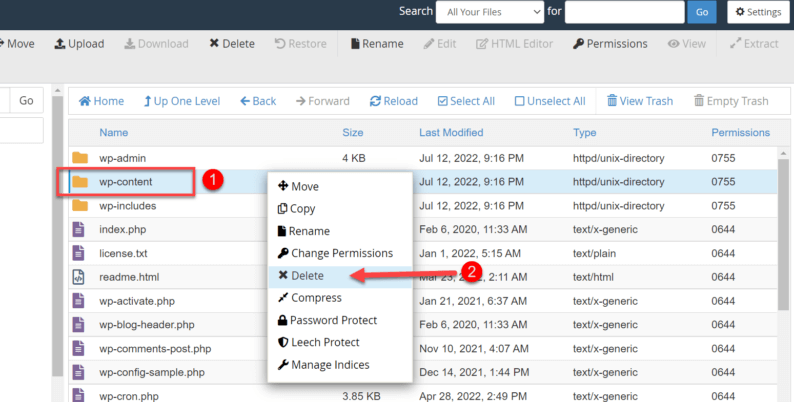Screen dimensions: 794x402
Task: Choose Move in the context menu
Action: tap(340, 186)
